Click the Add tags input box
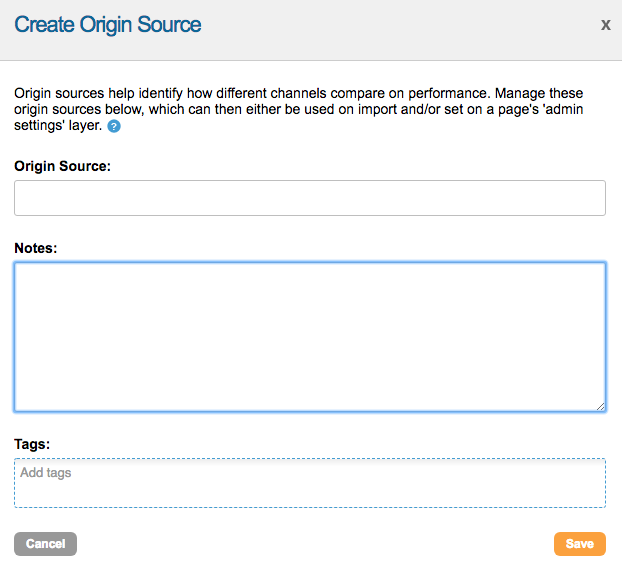Screen dimensions: 622x572 [x=309, y=483]
